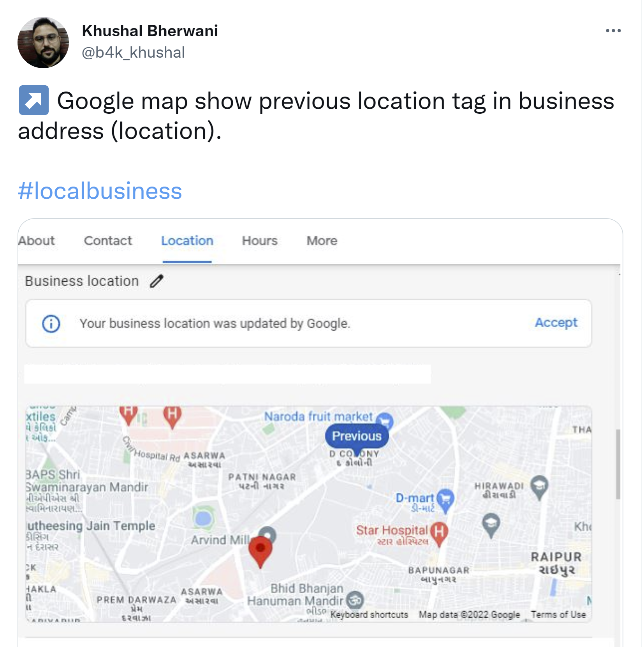This screenshot has width=644, height=647.
Task: Click the blue Previous location tag
Action: click(357, 436)
